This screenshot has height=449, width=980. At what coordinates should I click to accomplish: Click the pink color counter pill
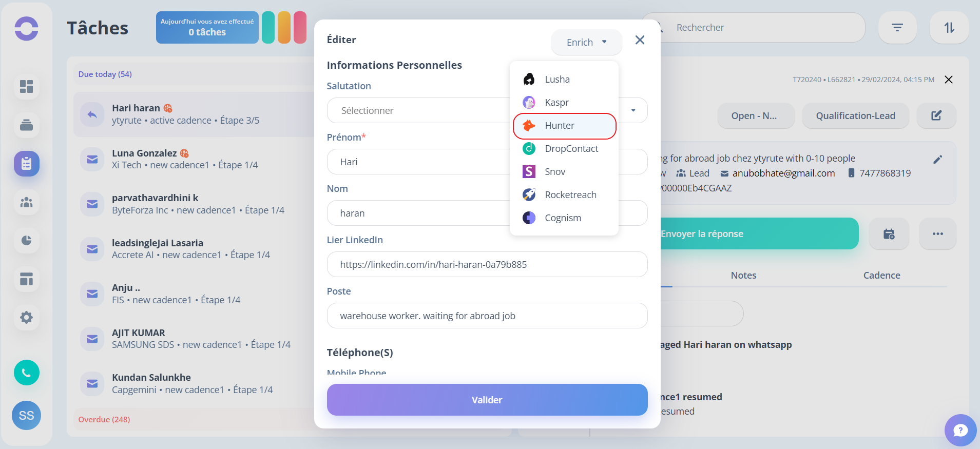tap(300, 28)
